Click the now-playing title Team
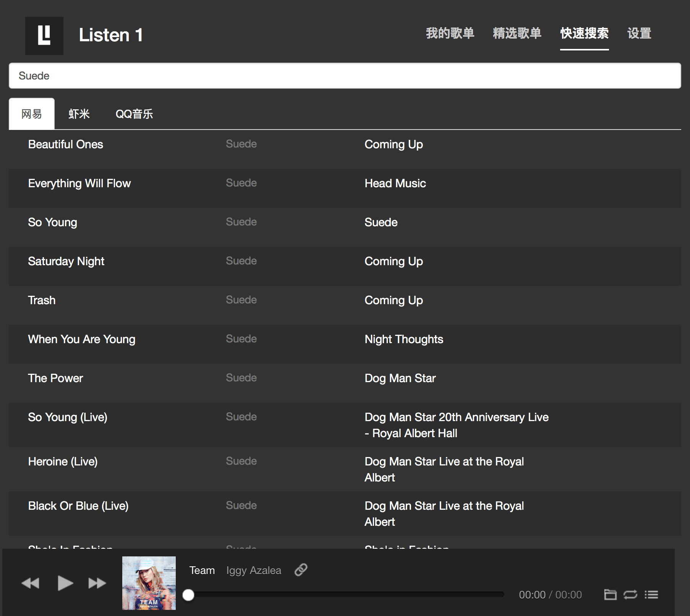Image resolution: width=690 pixels, height=616 pixels. [202, 570]
